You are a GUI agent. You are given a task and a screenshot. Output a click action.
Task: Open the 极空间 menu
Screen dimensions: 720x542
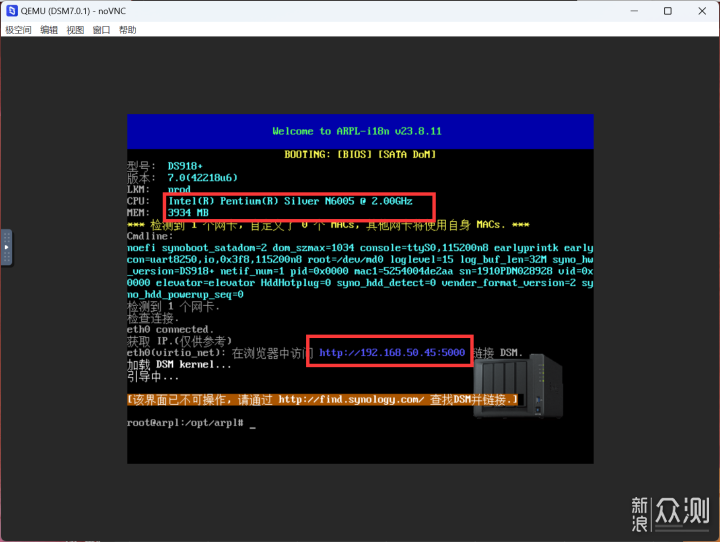coord(18,30)
